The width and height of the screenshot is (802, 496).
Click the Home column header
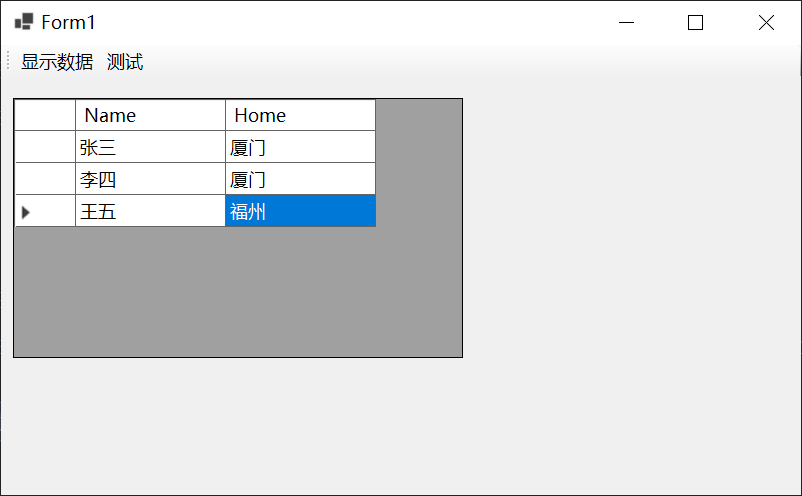300,115
